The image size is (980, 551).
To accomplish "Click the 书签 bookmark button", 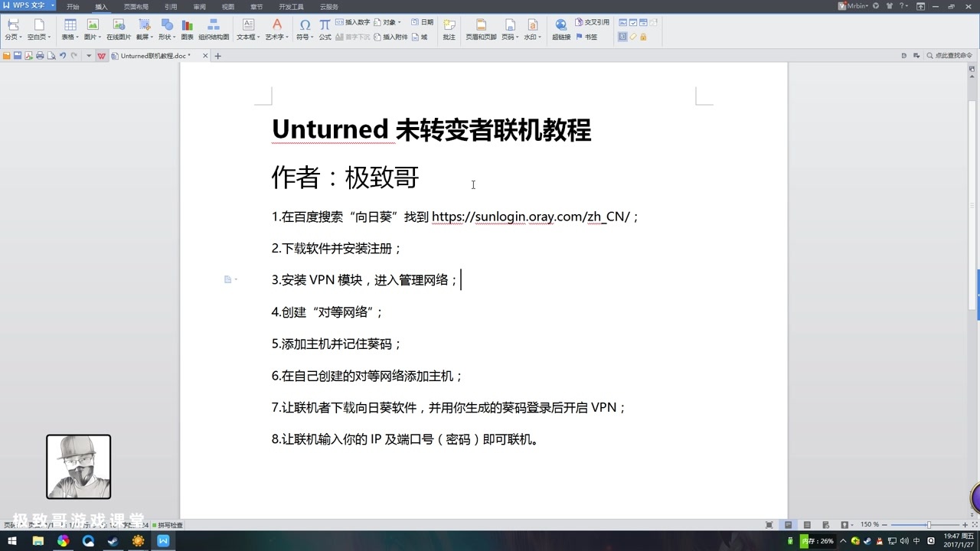I will 586,37.
